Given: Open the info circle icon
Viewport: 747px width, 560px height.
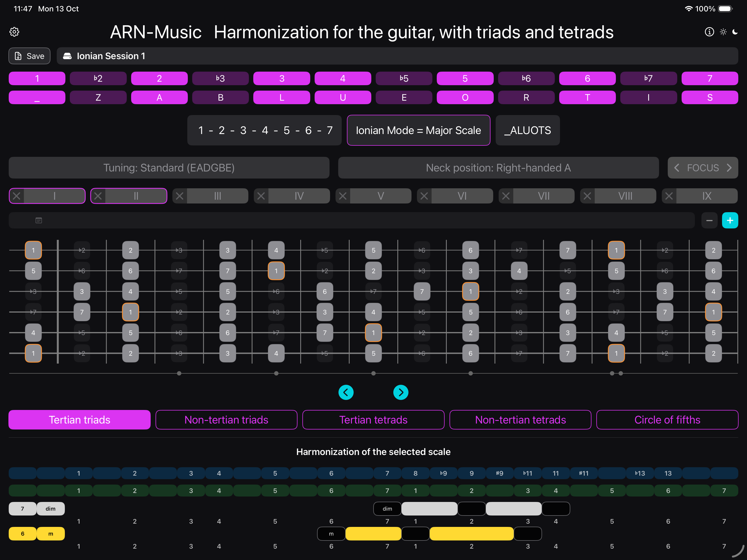Looking at the screenshot, I should (709, 32).
